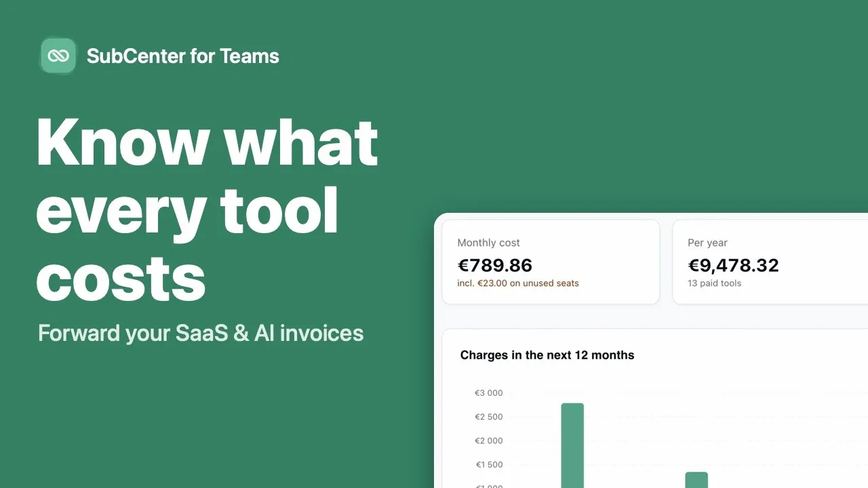868x488 pixels.
Task: Click the Per year label text
Action: (707, 243)
